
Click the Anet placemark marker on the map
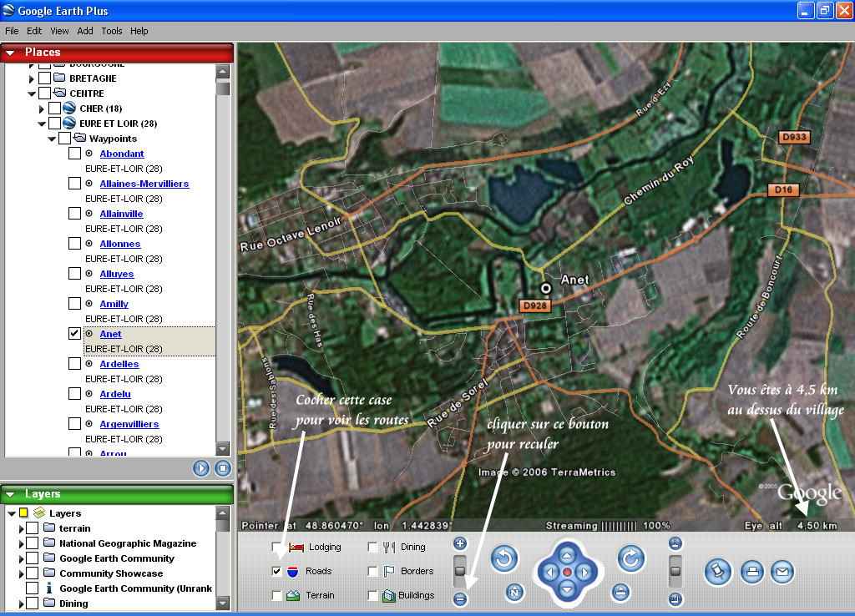[546, 288]
